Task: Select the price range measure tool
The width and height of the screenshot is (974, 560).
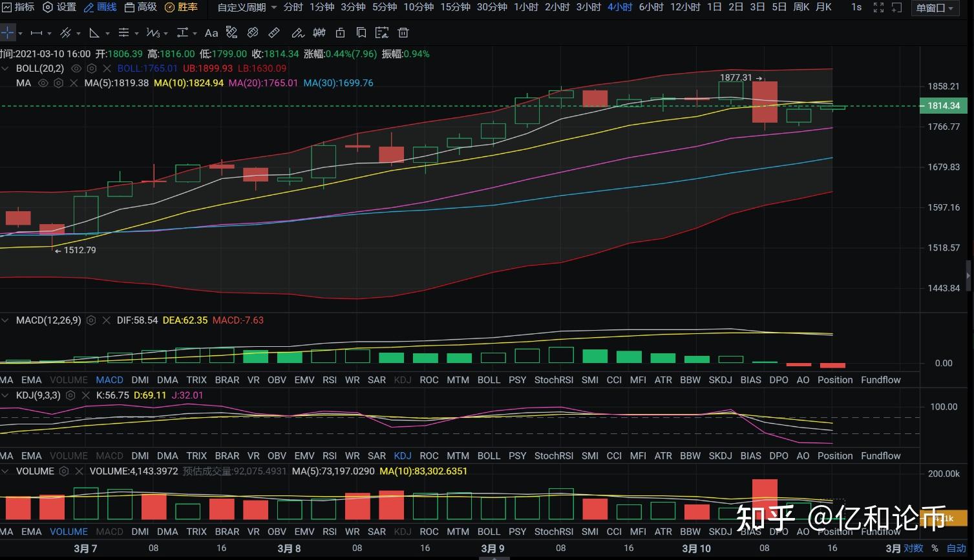Action: pyautogui.click(x=182, y=32)
